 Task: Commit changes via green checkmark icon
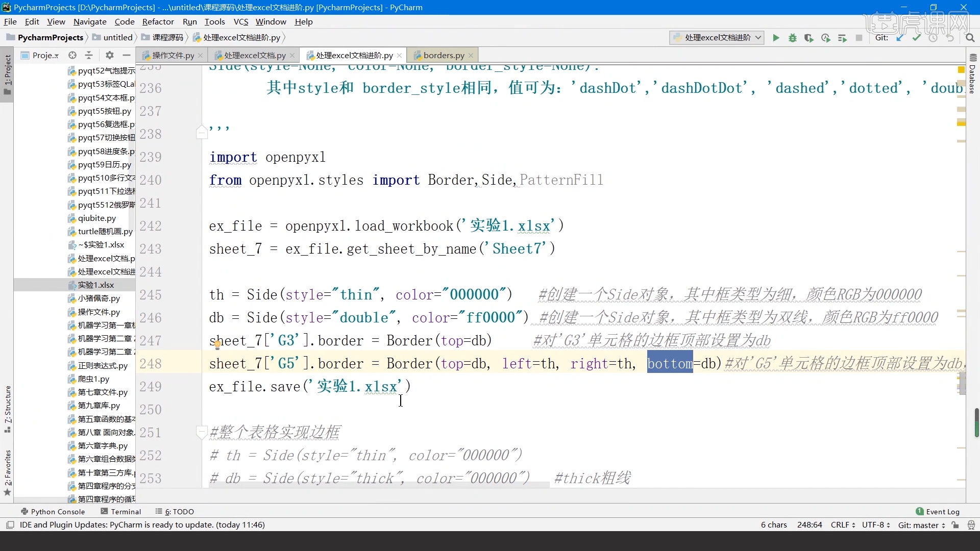(x=916, y=38)
